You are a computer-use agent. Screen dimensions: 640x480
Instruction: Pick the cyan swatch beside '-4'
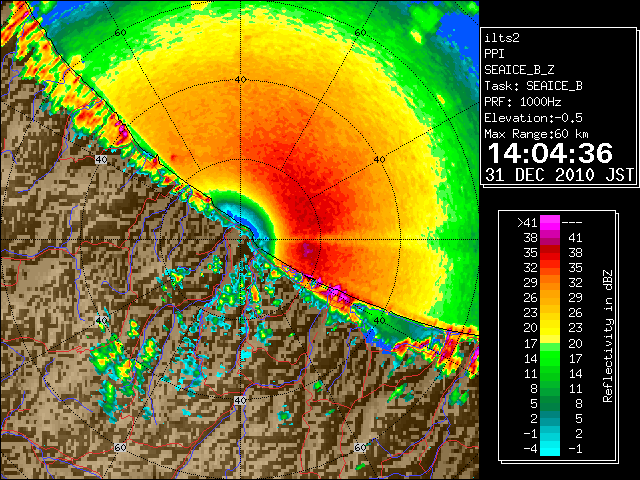coord(550,449)
